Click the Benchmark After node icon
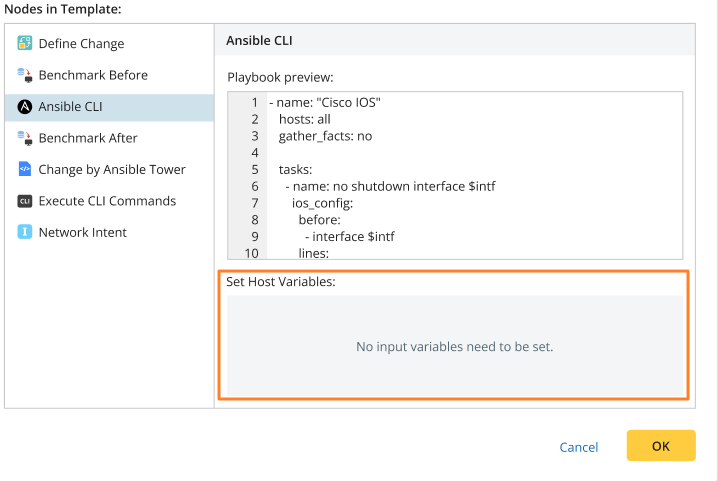Image resolution: width=718 pixels, height=481 pixels. click(25, 138)
